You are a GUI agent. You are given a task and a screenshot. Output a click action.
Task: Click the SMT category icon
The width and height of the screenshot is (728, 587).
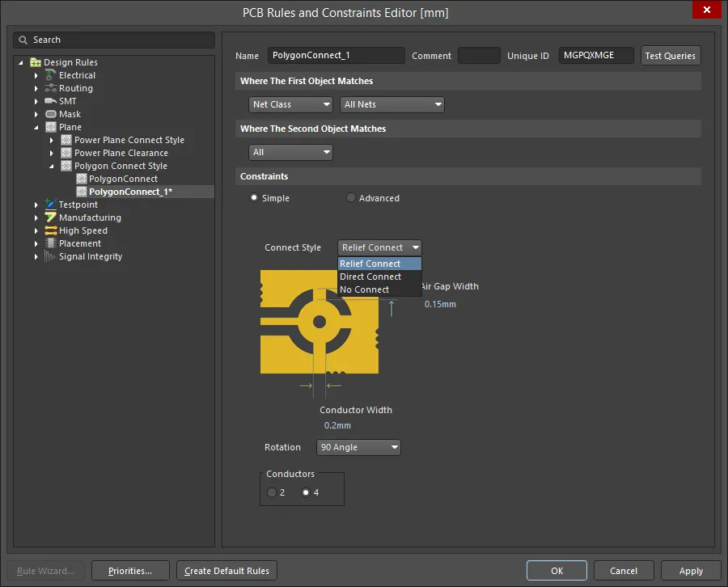pos(51,101)
